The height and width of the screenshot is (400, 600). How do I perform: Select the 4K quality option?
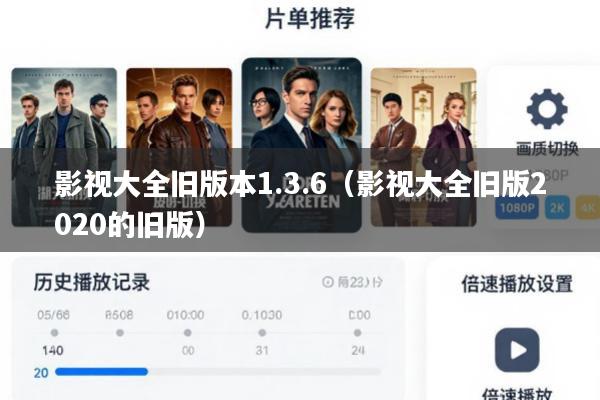tap(588, 207)
